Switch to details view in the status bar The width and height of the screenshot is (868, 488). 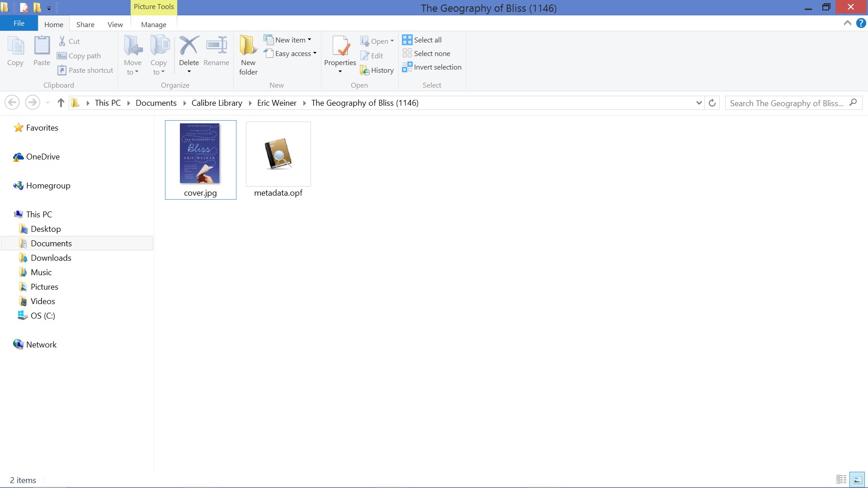click(841, 479)
